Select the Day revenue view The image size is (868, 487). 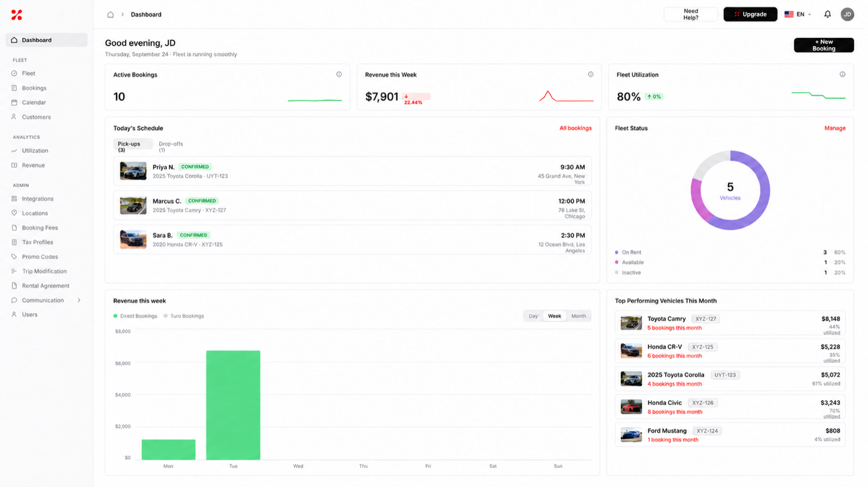pos(533,316)
